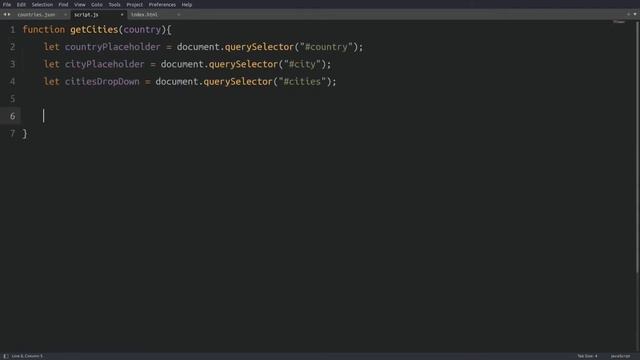Open the Goto menu
Image resolution: width=640 pixels, height=360 pixels.
[97, 4]
